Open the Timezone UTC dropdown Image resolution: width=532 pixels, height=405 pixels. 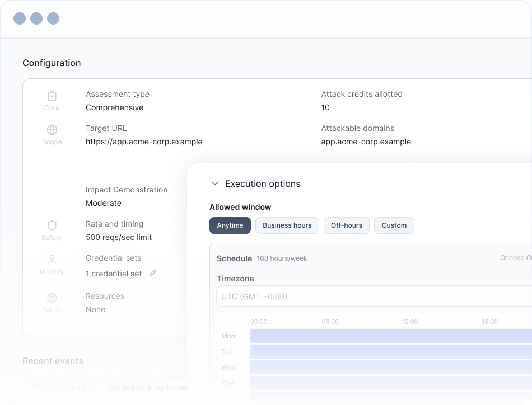[374, 296]
